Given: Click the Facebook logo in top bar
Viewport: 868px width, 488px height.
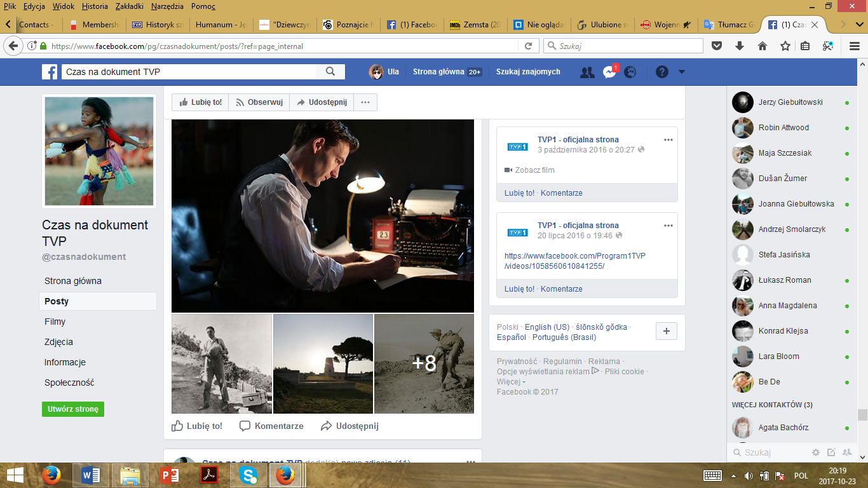Looking at the screenshot, I should pos(50,72).
